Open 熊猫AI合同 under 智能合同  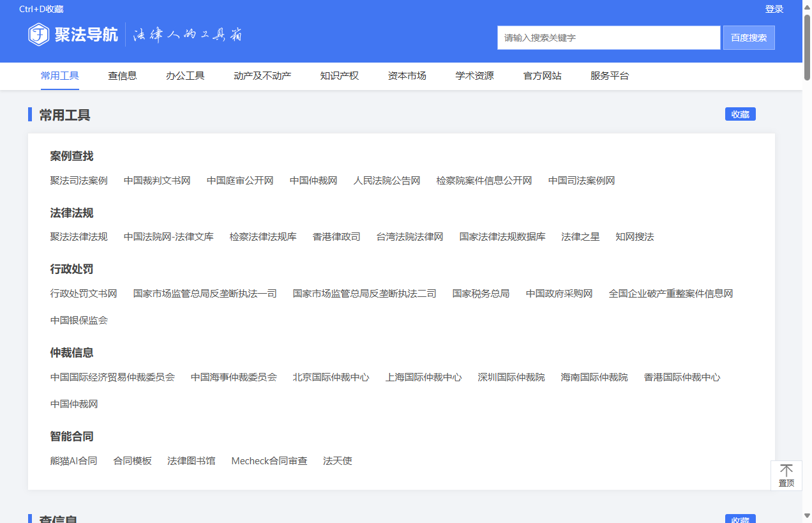pos(73,460)
